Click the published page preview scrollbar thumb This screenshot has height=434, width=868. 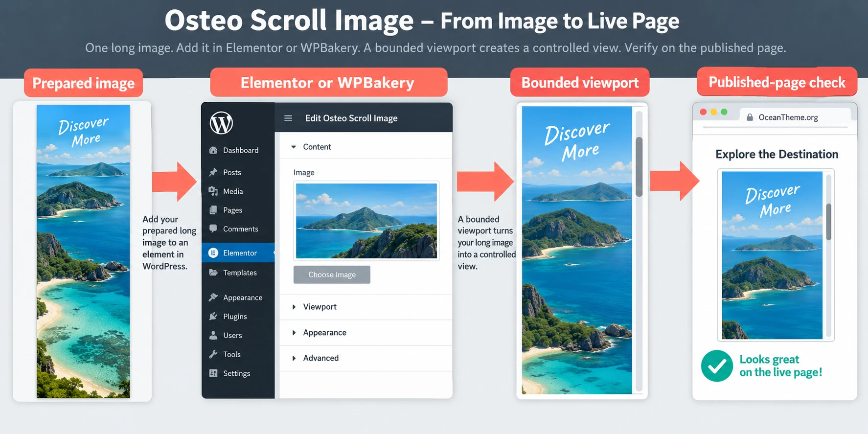[x=828, y=222]
